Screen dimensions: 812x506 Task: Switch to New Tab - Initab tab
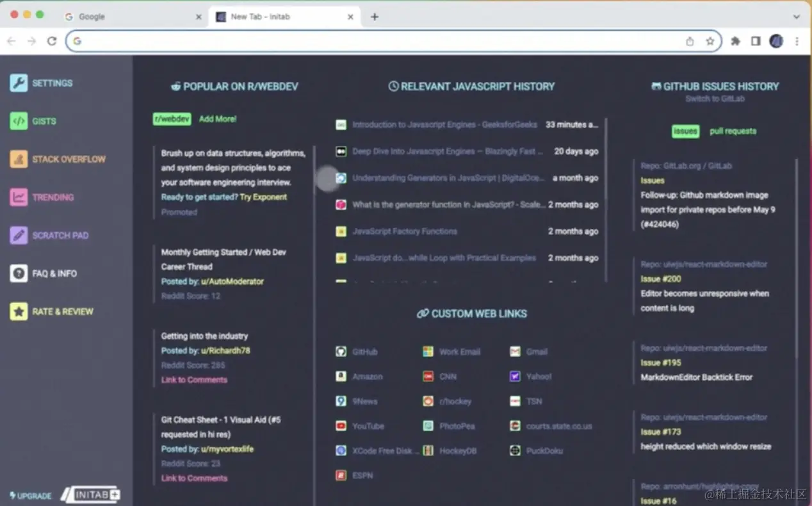pyautogui.click(x=285, y=17)
